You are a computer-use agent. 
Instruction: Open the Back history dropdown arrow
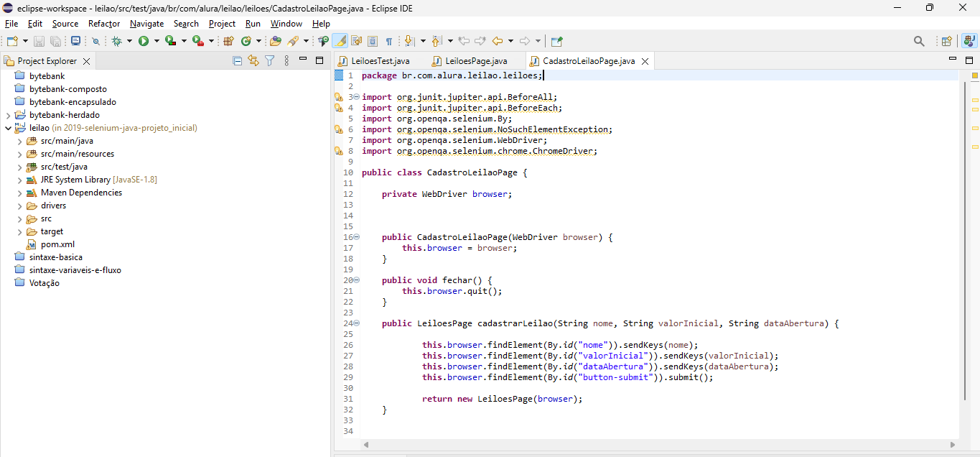[x=510, y=41]
